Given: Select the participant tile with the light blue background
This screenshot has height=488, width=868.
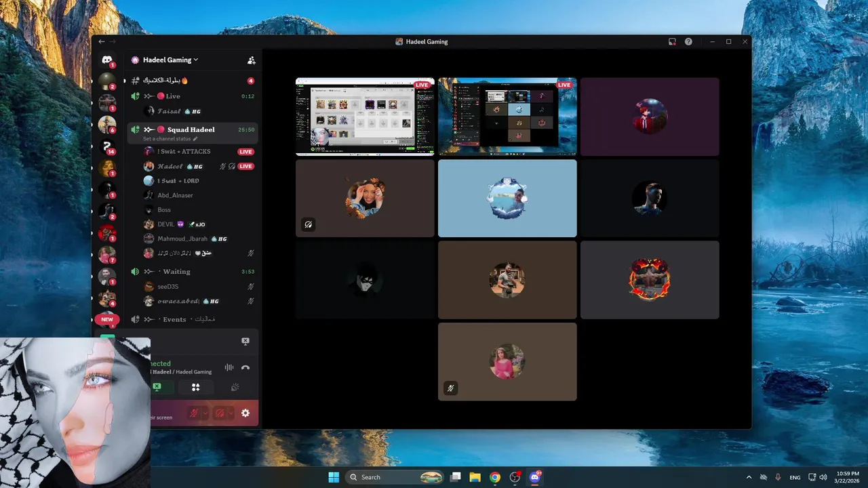Looking at the screenshot, I should point(507,198).
